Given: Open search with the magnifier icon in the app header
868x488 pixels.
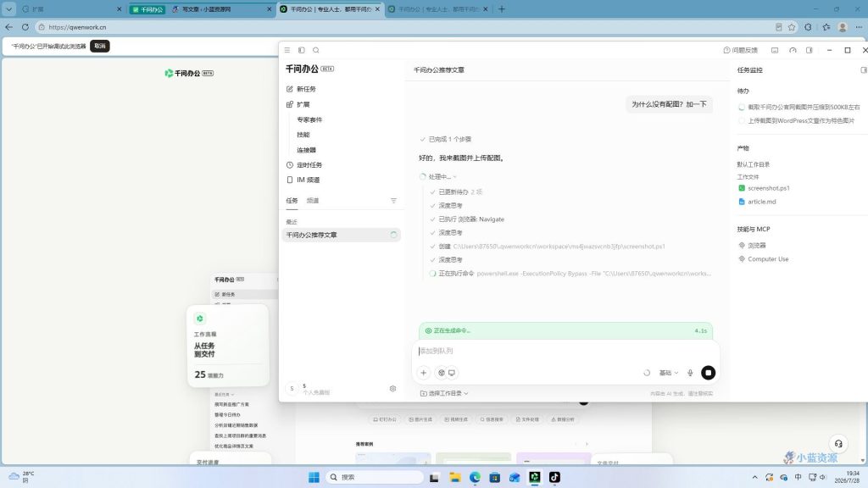Looking at the screenshot, I should tap(316, 50).
